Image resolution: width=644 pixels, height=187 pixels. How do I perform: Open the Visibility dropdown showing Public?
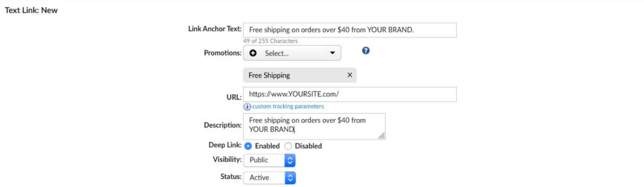coord(264,160)
